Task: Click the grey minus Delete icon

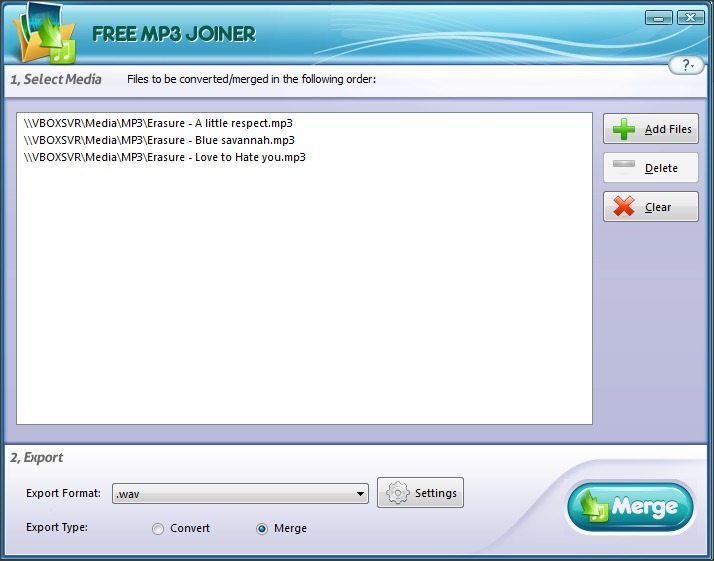Action: (623, 164)
